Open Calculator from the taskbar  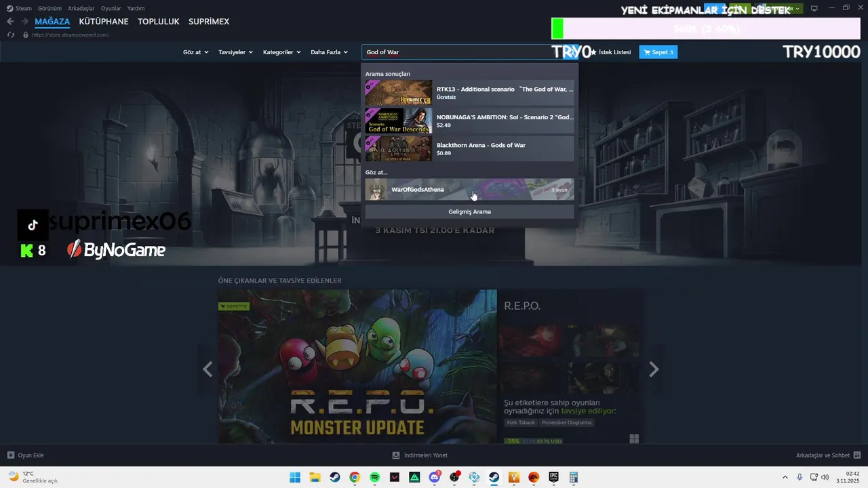pyautogui.click(x=574, y=477)
